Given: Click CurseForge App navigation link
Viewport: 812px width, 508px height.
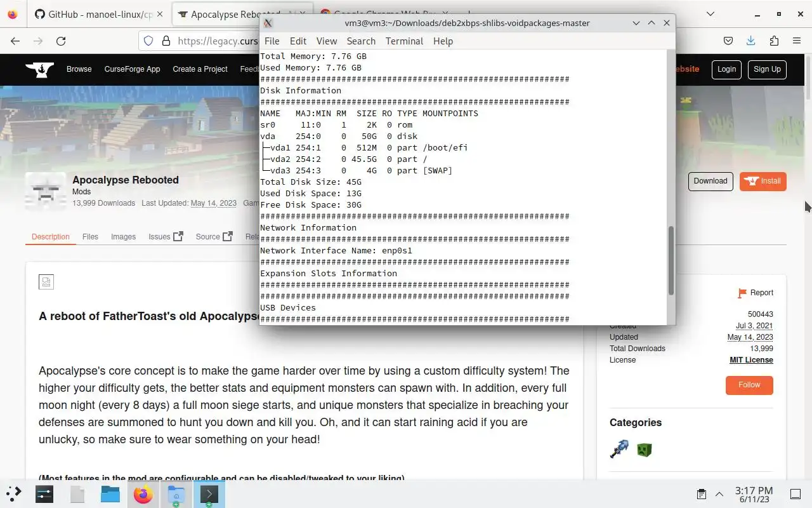Looking at the screenshot, I should tap(132, 69).
